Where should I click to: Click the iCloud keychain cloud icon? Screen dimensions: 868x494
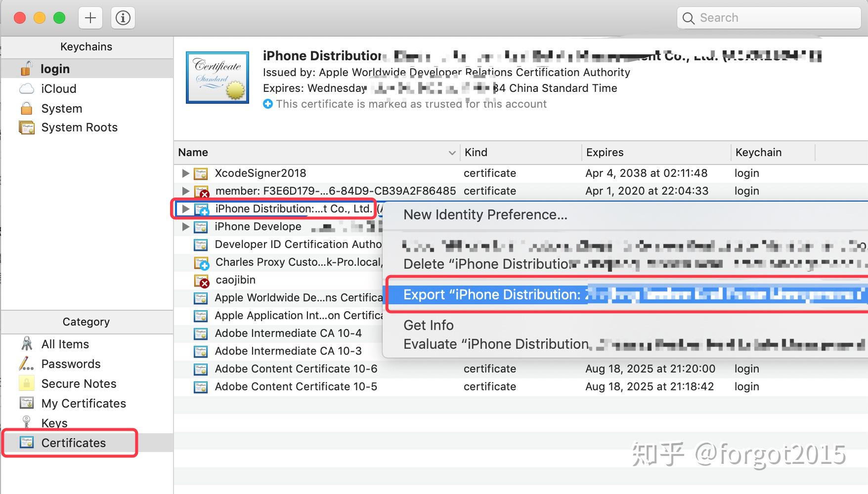[27, 88]
